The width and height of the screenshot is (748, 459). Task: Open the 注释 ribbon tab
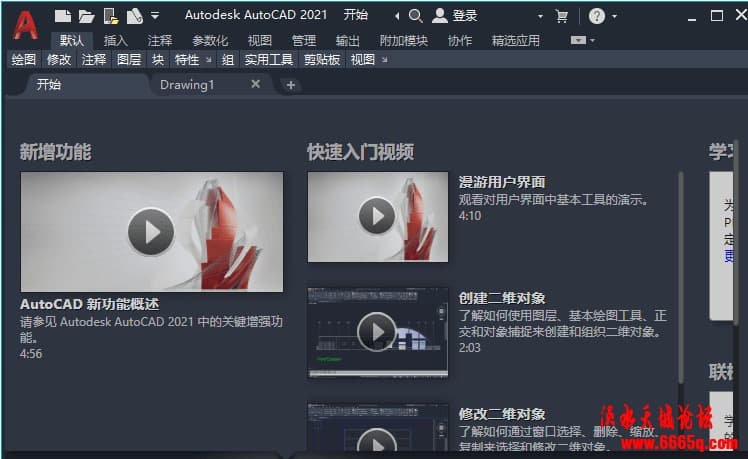[159, 41]
